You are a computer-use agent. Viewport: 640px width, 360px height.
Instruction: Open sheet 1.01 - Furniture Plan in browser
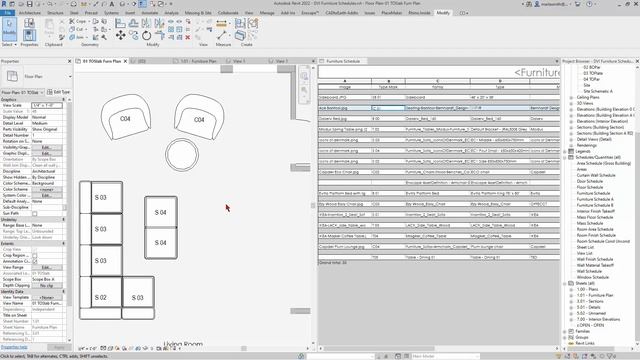[595, 295]
